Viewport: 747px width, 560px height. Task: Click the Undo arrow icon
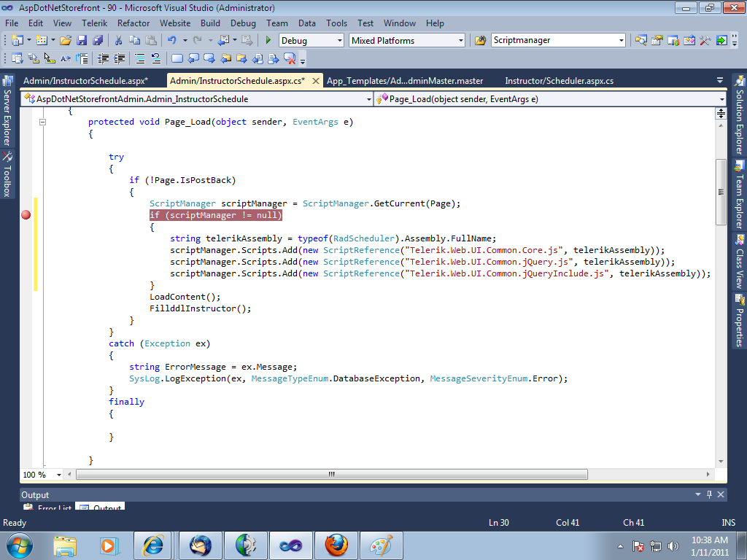click(171, 41)
